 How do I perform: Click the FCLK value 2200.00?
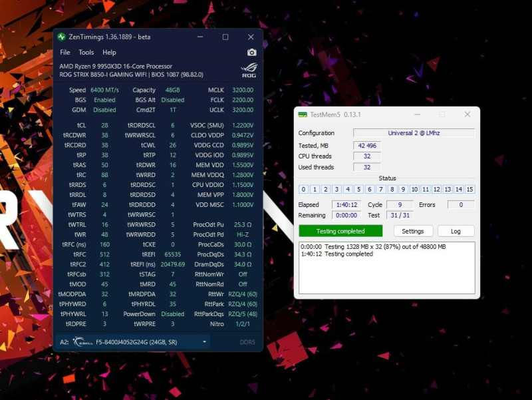point(243,100)
